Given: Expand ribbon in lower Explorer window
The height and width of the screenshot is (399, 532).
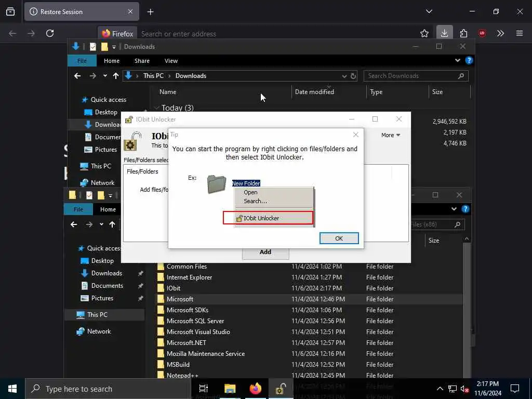Looking at the screenshot, I should pyautogui.click(x=454, y=209).
